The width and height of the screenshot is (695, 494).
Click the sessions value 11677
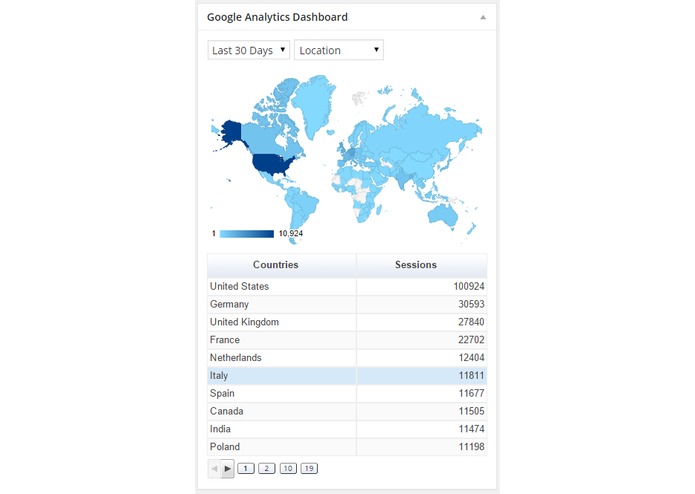[x=471, y=393]
